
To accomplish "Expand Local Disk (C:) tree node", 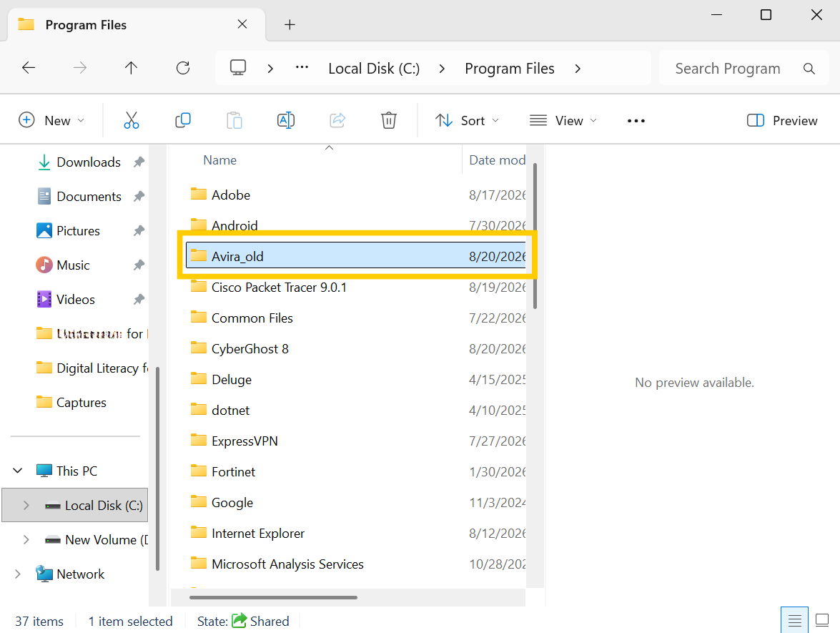I will coord(26,505).
